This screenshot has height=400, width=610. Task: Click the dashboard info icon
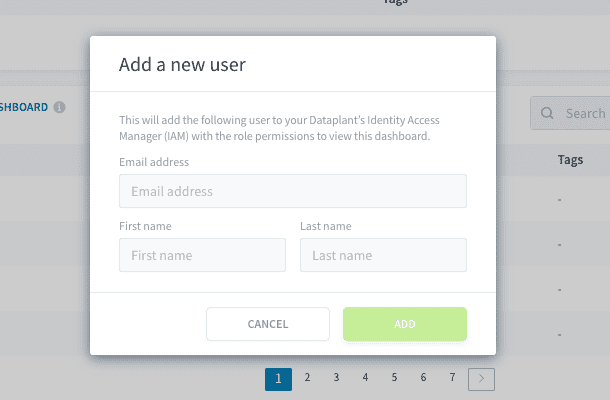pos(60,107)
